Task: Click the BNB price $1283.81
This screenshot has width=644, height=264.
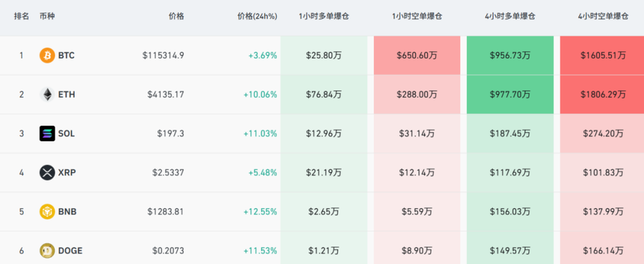Action: click(166, 211)
